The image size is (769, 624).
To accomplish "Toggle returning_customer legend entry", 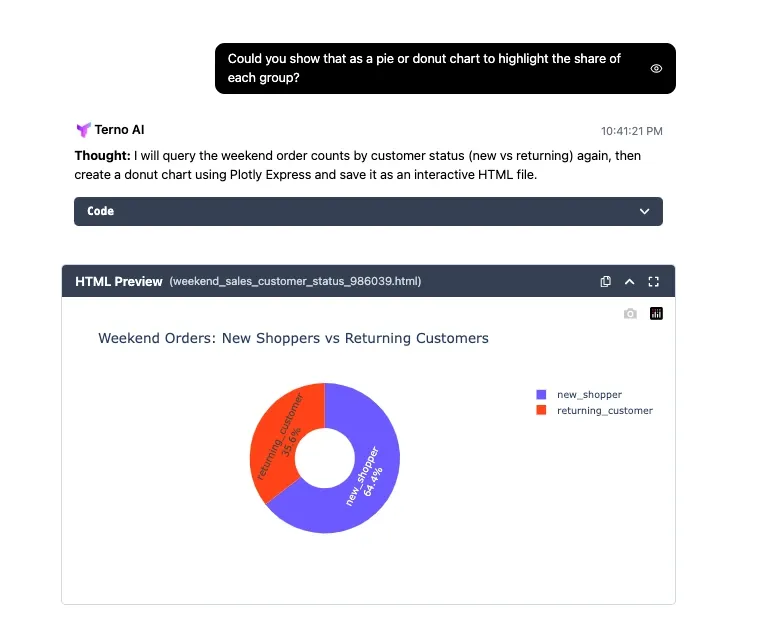I will [604, 410].
